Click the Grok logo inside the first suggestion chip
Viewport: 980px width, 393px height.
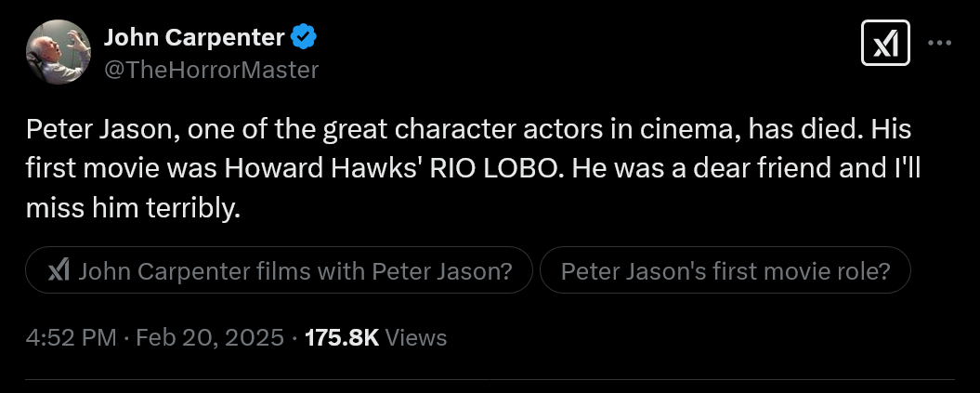tap(59, 271)
